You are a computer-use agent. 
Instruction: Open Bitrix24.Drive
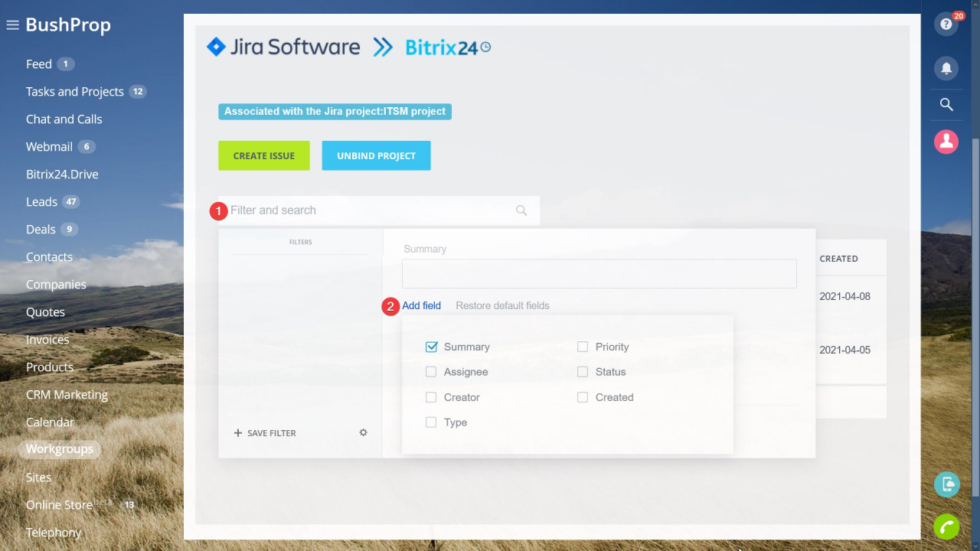(62, 174)
